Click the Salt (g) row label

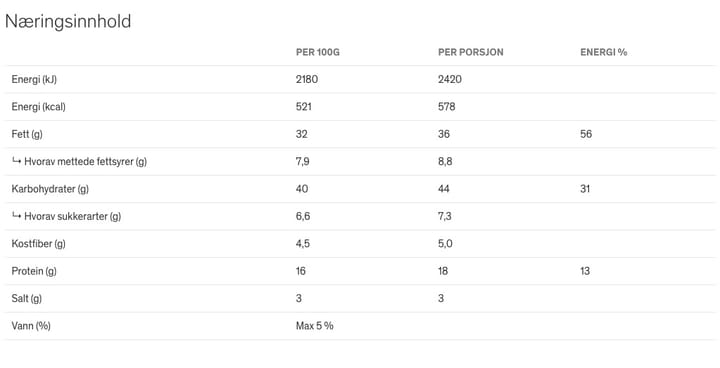coord(27,298)
